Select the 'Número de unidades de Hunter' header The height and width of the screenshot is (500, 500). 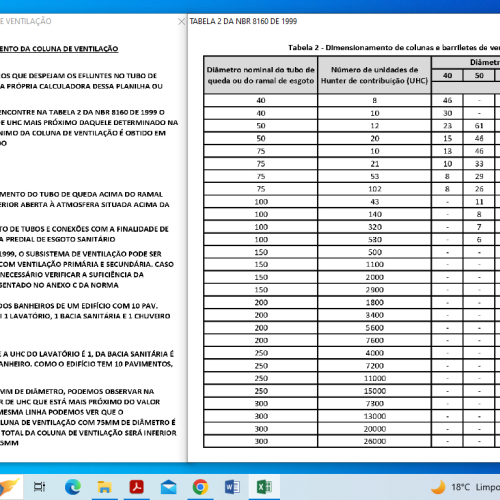point(374,75)
